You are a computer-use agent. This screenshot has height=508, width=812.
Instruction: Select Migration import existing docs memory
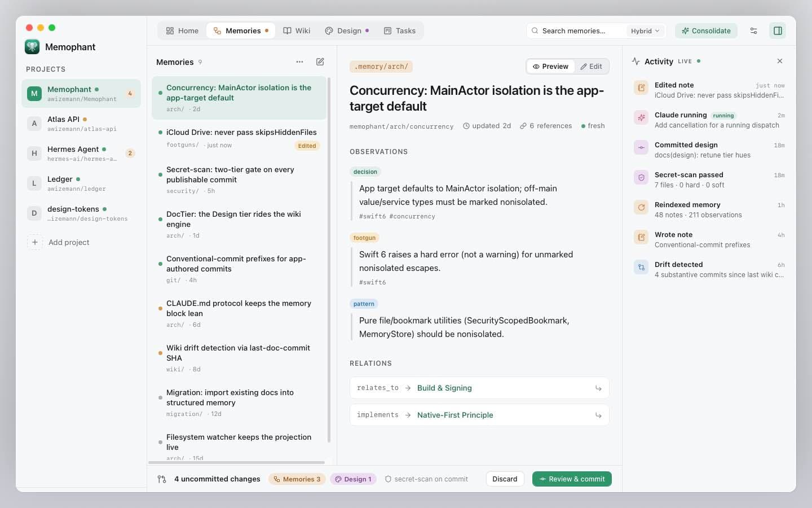(x=239, y=402)
